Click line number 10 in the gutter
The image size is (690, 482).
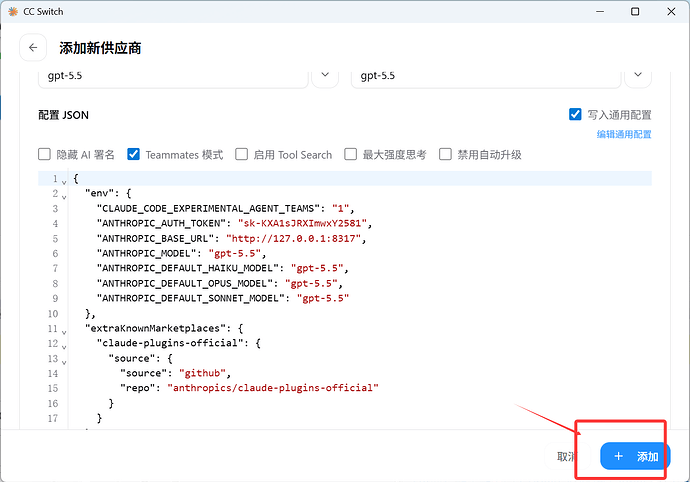(53, 313)
